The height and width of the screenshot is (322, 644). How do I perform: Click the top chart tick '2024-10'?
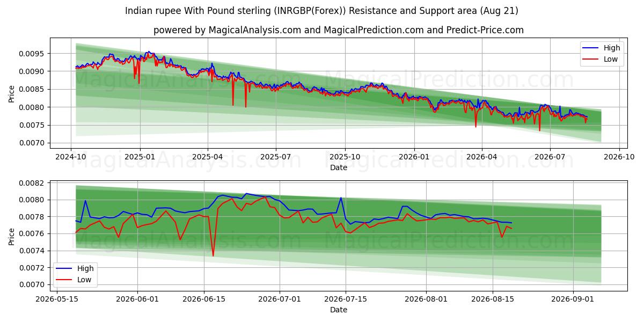click(71, 157)
